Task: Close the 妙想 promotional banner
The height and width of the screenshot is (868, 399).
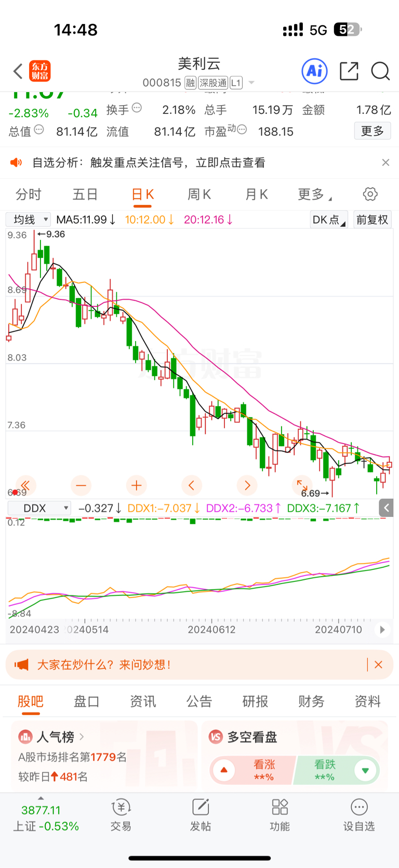Action: (x=379, y=665)
